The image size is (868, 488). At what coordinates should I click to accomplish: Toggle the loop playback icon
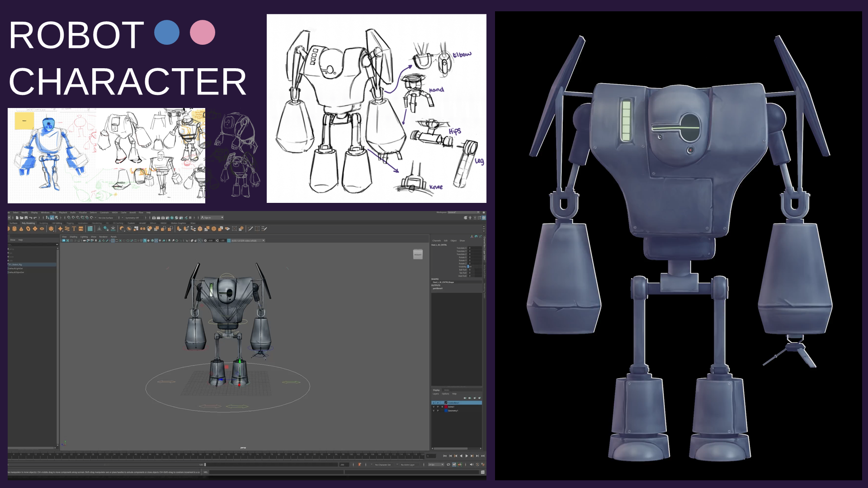coord(448,465)
